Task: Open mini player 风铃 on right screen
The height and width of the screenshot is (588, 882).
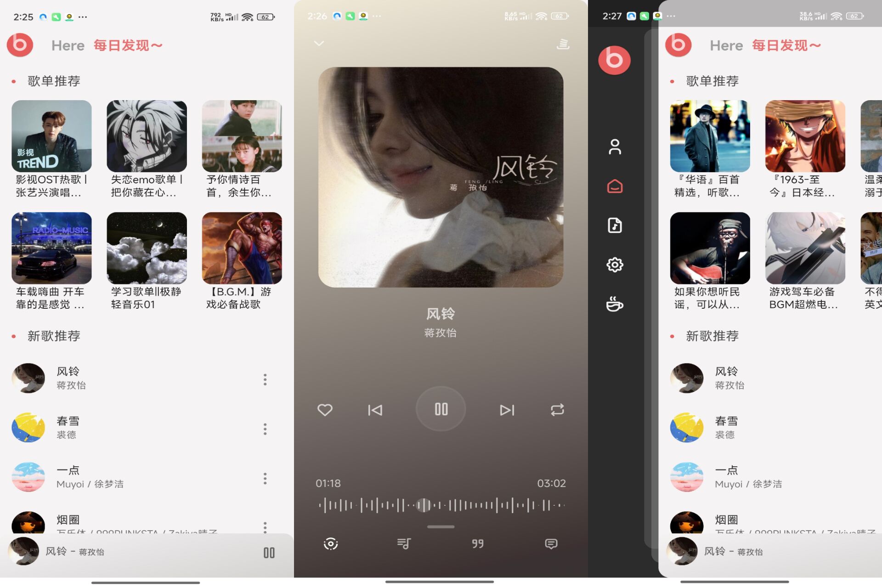Action: click(770, 552)
